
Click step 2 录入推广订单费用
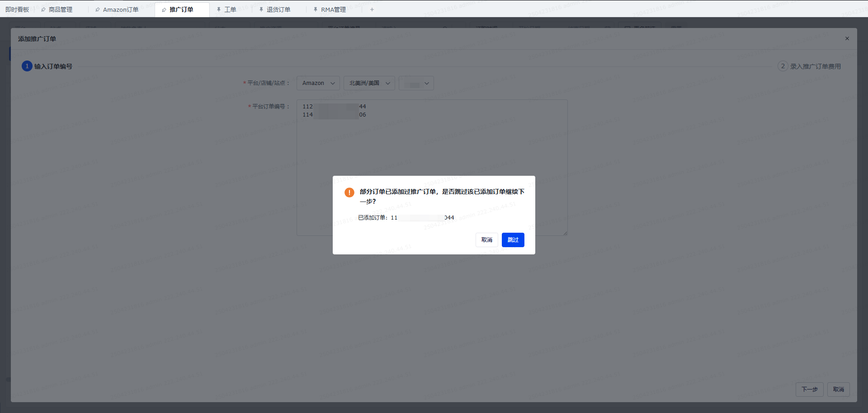[809, 66]
